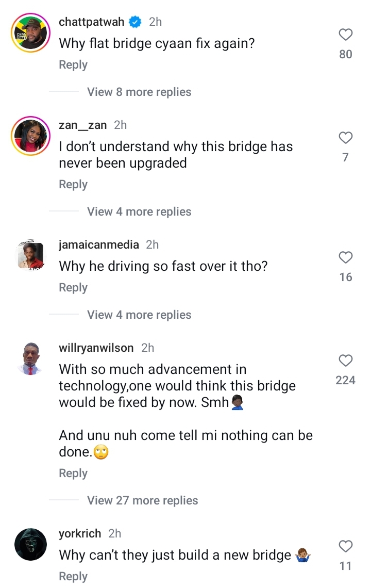Screen dimensions: 371x588
Task: Reply to chattpatwah's comment
Action: (73, 65)
